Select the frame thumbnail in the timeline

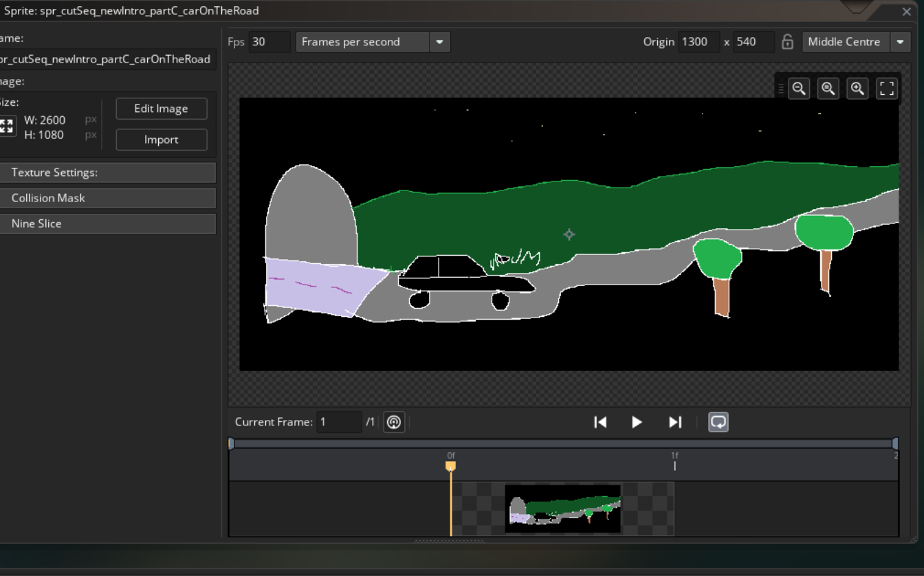(x=562, y=509)
